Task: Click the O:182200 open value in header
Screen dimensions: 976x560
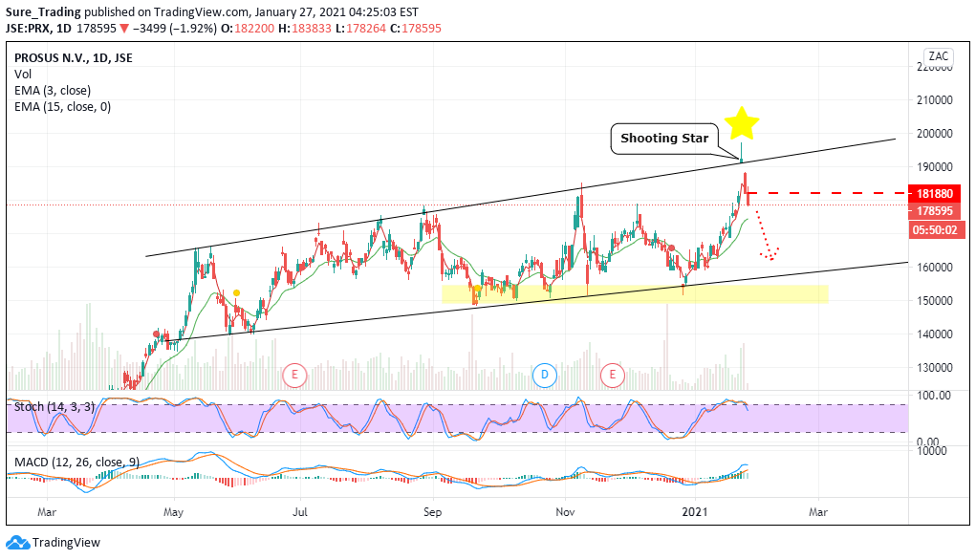Action: tap(248, 28)
